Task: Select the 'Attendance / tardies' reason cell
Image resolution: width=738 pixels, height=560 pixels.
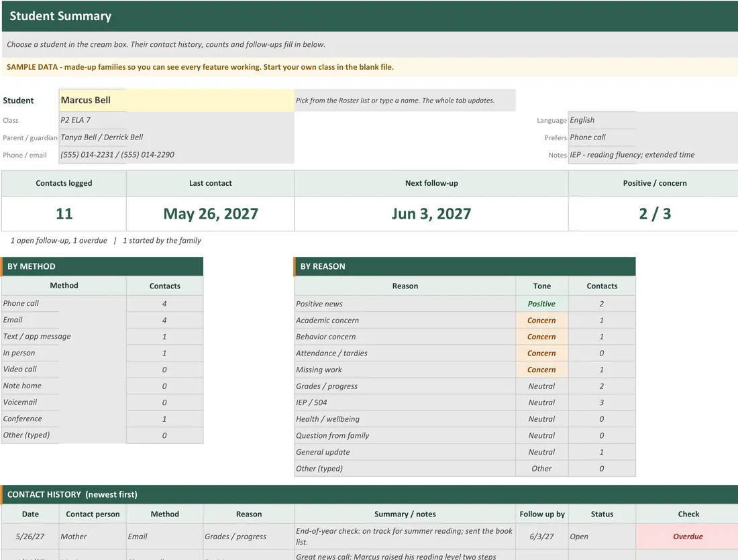Action: [405, 353]
